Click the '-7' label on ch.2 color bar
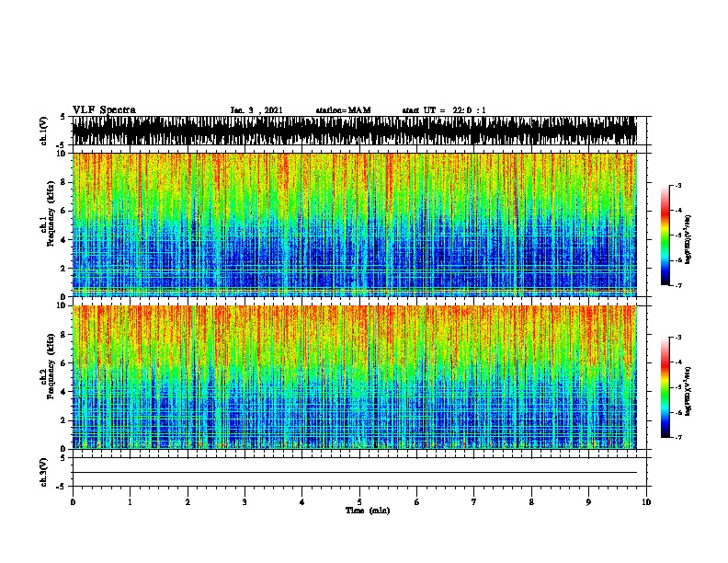This screenshot has height=563, width=728. [677, 437]
